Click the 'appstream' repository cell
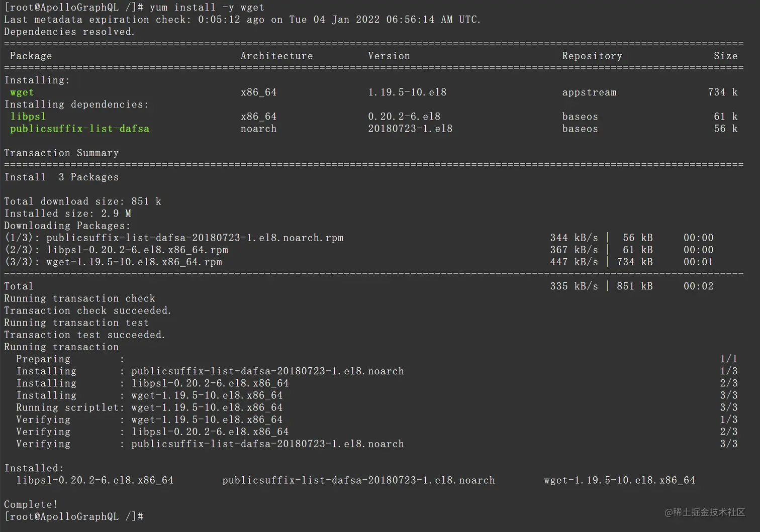The image size is (760, 532). point(589,92)
